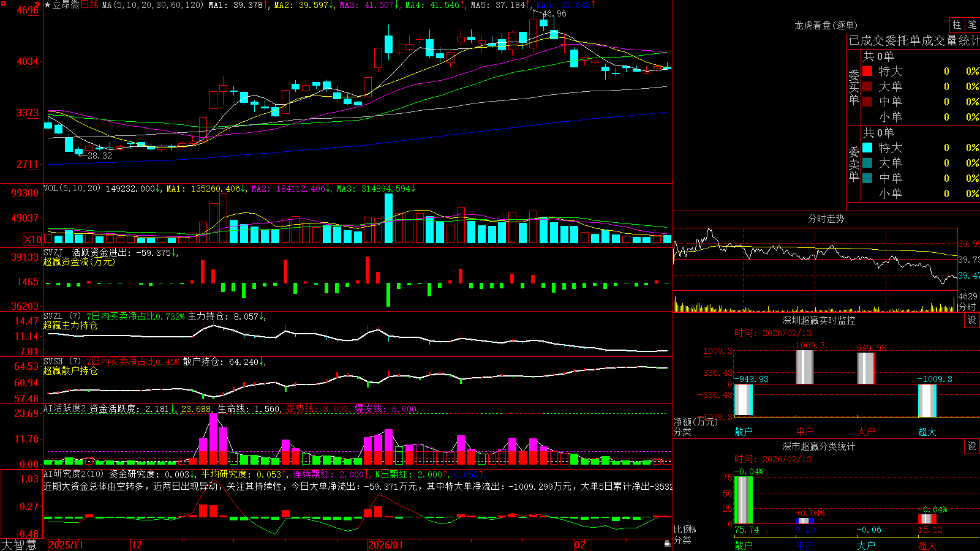Click the 大智慧 logo at bottom-left
This screenshot has width=980, height=551.
tap(18, 545)
